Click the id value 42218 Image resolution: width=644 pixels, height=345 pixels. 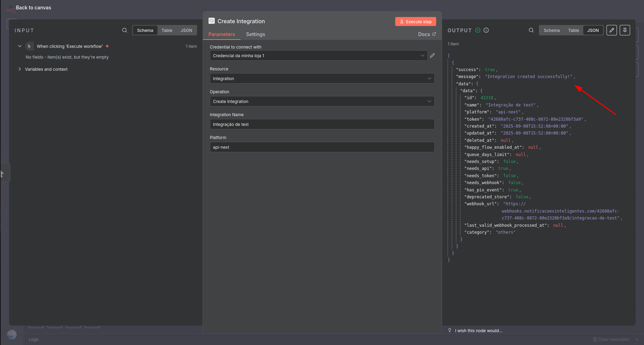[487, 98]
